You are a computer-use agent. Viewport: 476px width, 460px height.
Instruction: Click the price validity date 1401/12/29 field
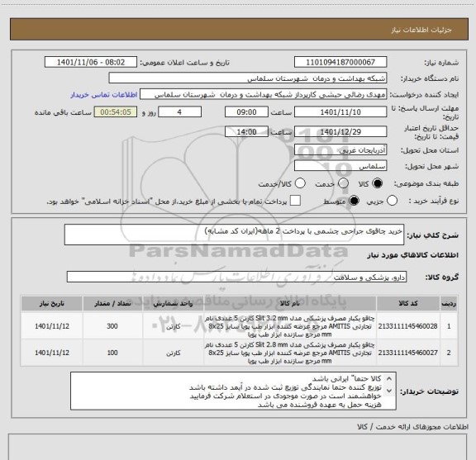pyautogui.click(x=340, y=131)
